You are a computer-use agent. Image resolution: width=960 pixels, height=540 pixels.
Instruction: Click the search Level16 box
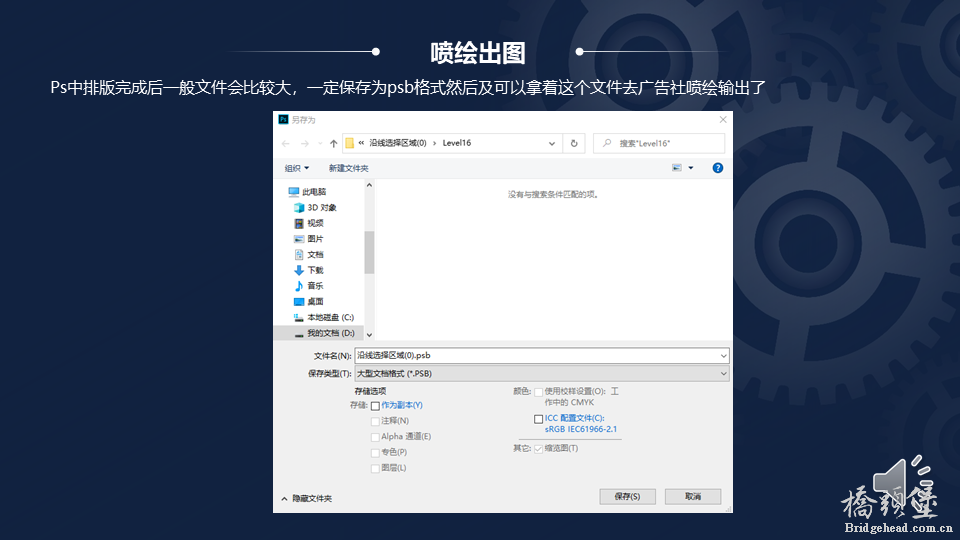coord(659,143)
